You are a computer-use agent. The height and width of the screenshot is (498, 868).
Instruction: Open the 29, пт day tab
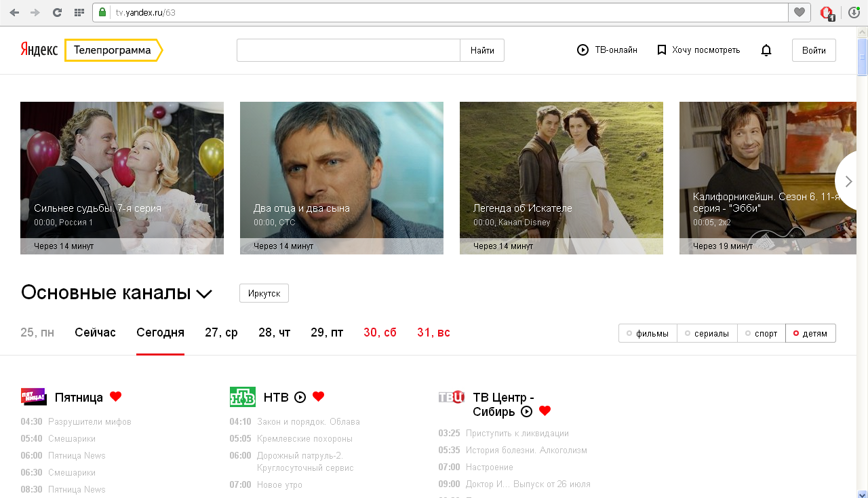(x=327, y=332)
